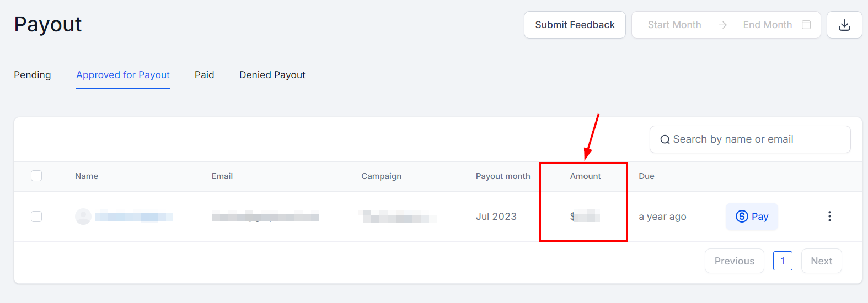Click the dollar coin icon on Pay
The width and height of the screenshot is (868, 303).
pos(742,217)
